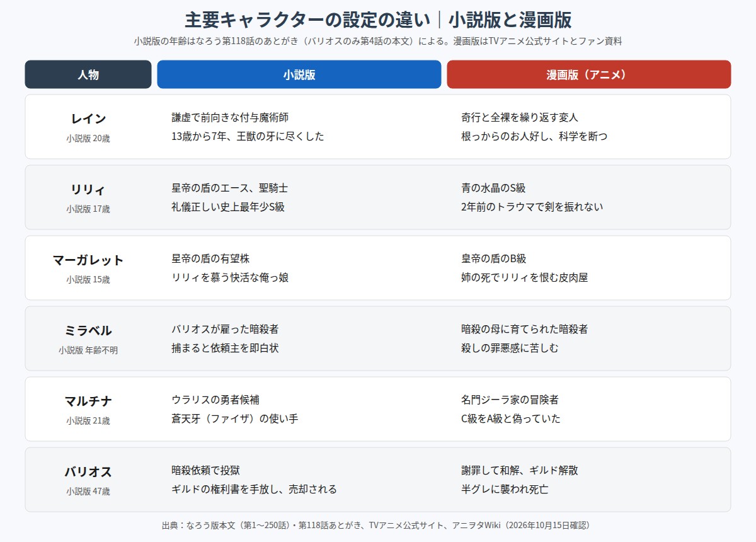The height and width of the screenshot is (542, 756).
Task: Click text 星帝の盾のエース、聖騎士
Action: [230, 188]
